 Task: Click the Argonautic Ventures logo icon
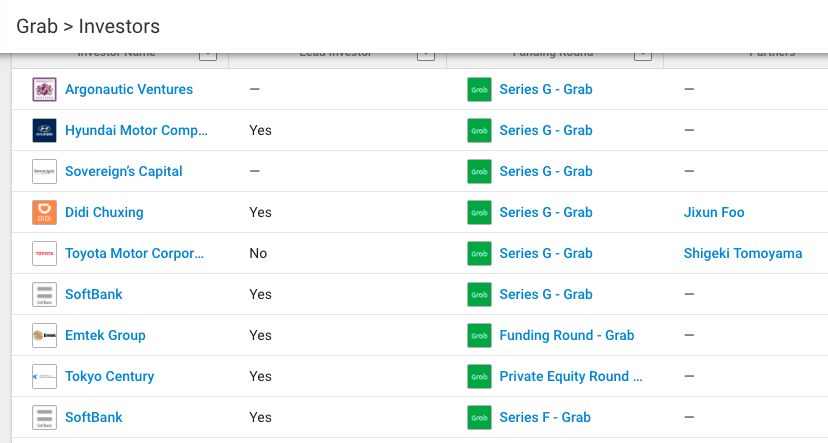pos(44,89)
